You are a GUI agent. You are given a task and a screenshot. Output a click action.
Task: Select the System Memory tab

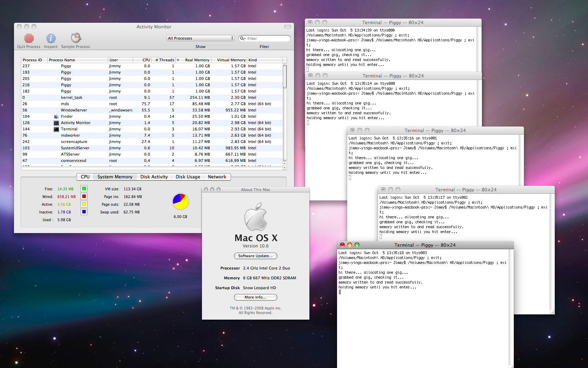pos(115,177)
